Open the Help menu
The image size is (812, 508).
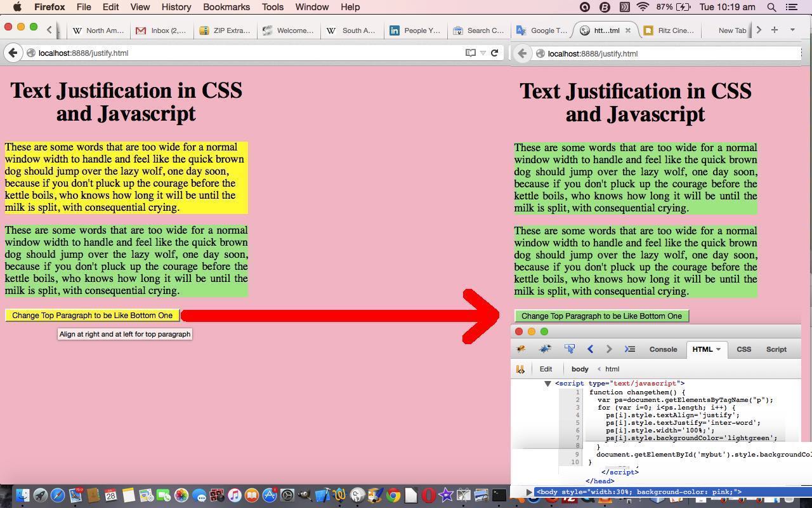pyautogui.click(x=350, y=7)
